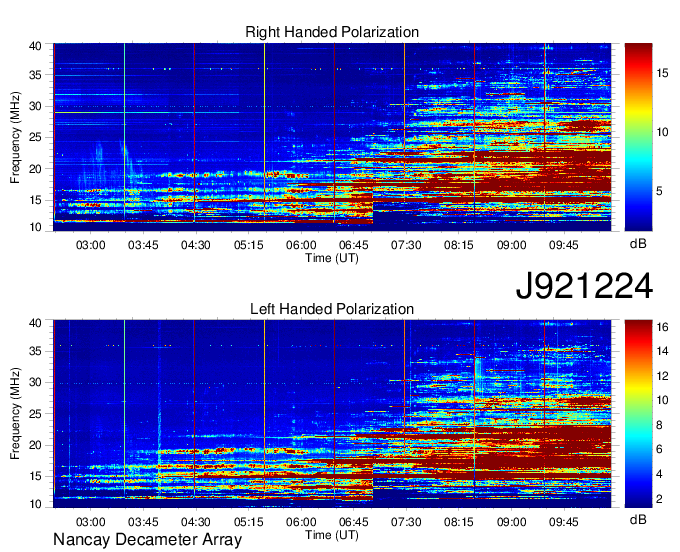The width and height of the screenshot is (680, 552).
Task: Click the top plot's 'Time (UT)' label
Action: 332,258
